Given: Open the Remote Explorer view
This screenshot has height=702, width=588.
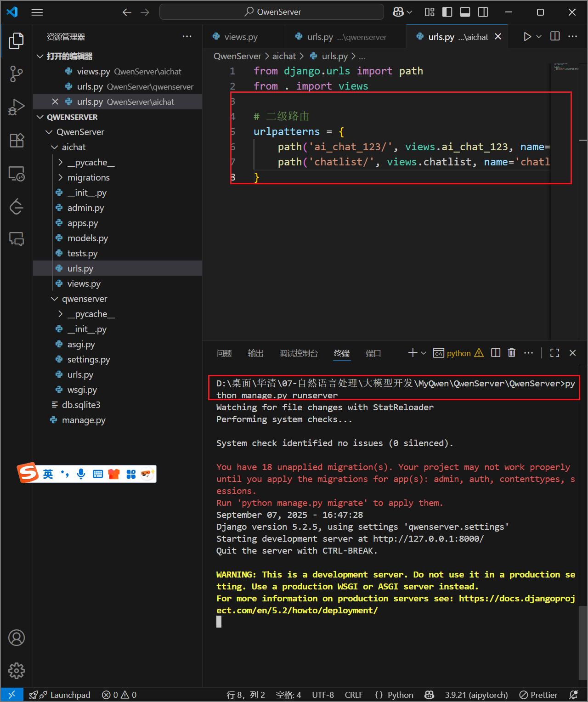Looking at the screenshot, I should [x=17, y=174].
